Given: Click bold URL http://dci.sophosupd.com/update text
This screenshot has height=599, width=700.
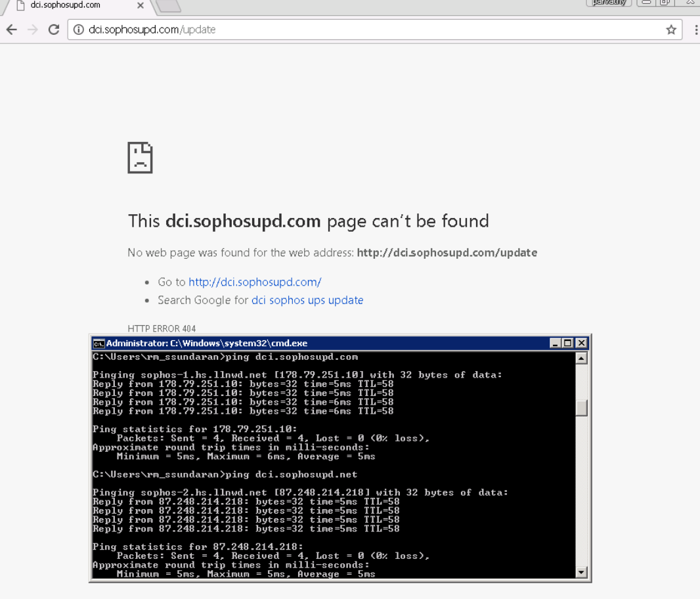Looking at the screenshot, I should [447, 252].
